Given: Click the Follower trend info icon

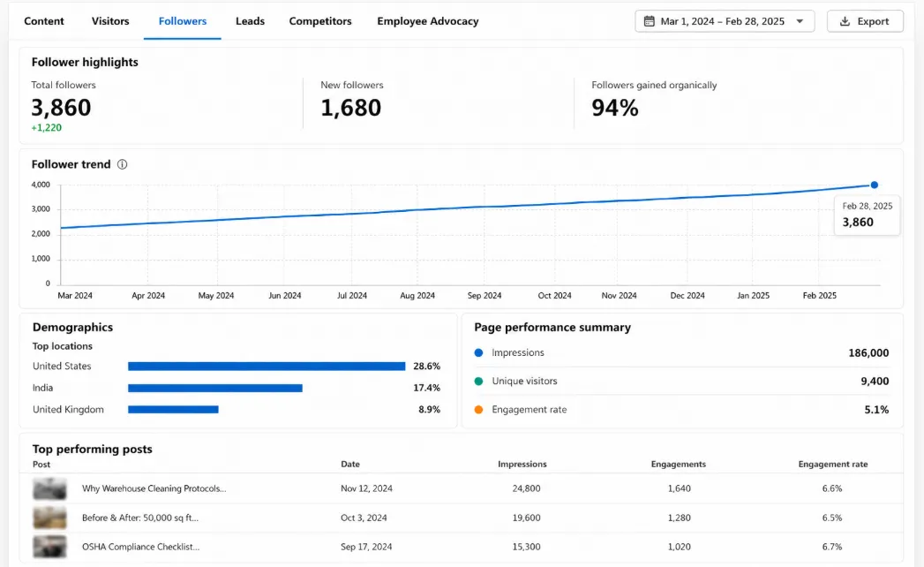Looking at the screenshot, I should [122, 164].
